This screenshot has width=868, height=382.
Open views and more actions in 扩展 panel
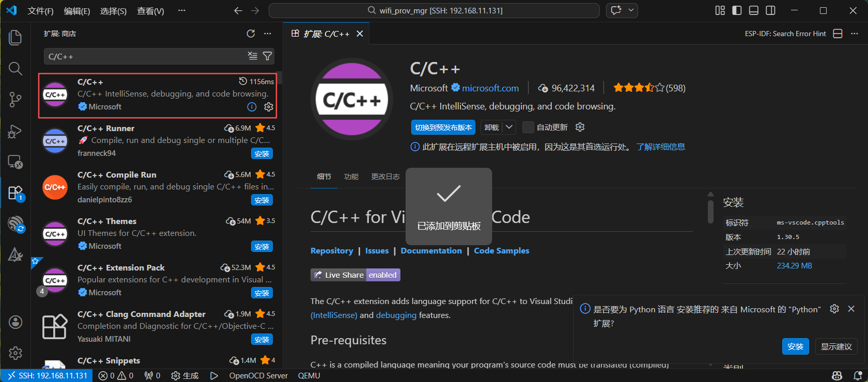(268, 34)
